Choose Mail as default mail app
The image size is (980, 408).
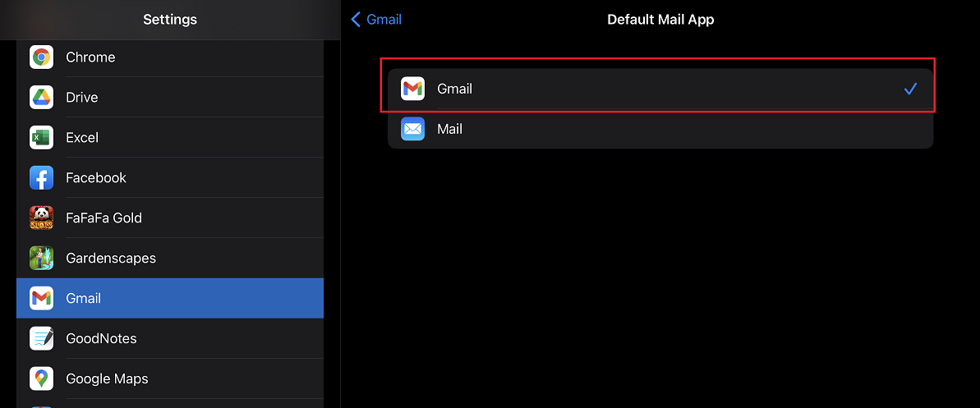[660, 129]
